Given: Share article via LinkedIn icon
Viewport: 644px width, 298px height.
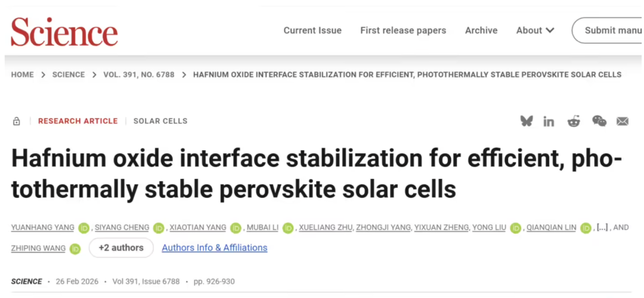Looking at the screenshot, I should coord(549,122).
